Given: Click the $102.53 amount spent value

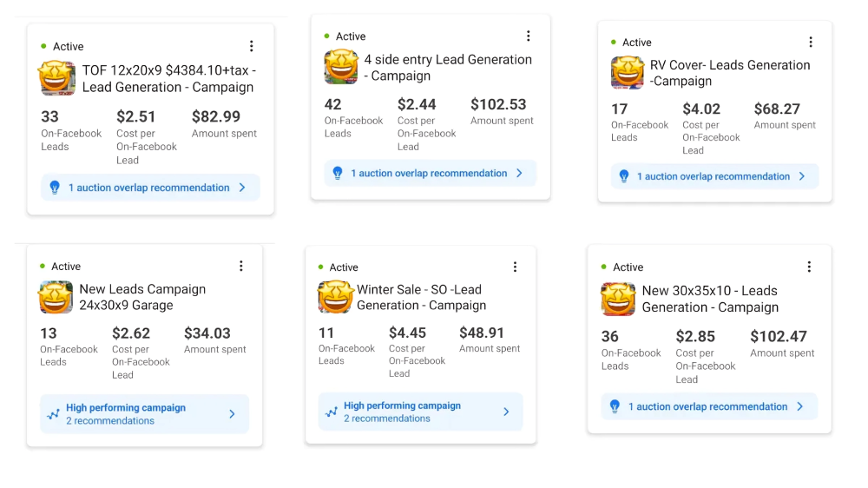Looking at the screenshot, I should pyautogui.click(x=498, y=104).
